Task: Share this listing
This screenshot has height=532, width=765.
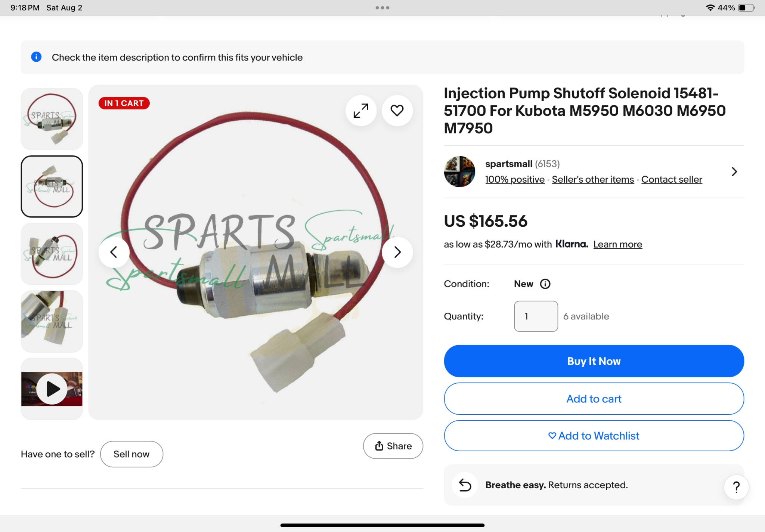Action: 393,446
